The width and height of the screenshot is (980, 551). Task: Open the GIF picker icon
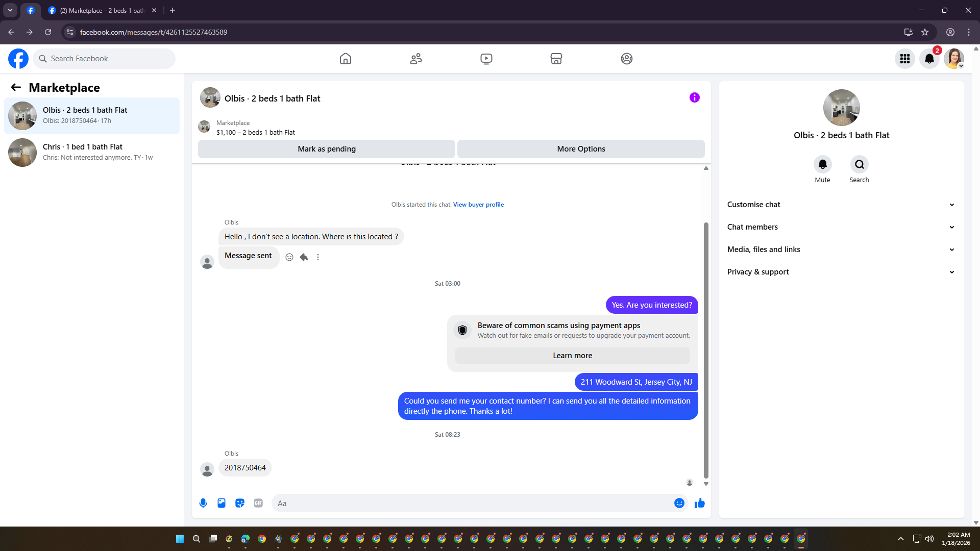[x=258, y=503]
